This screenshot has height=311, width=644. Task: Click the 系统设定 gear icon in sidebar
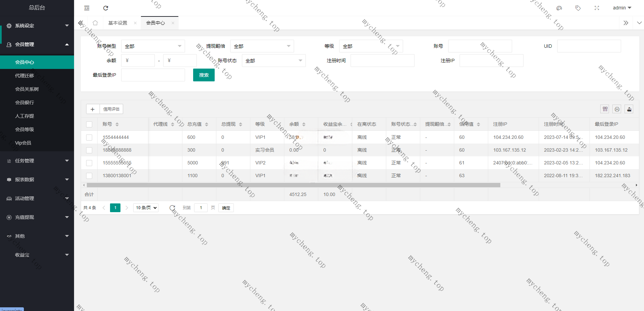click(x=9, y=26)
